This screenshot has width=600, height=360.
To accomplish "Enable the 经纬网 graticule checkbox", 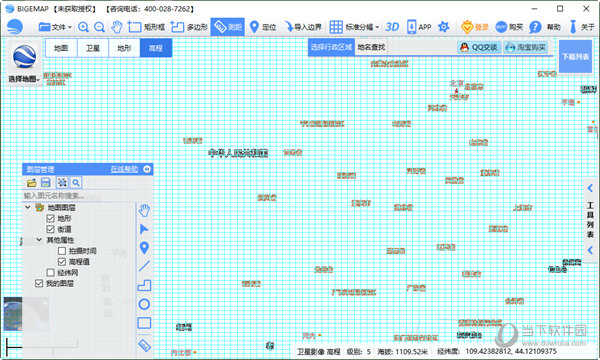I will tap(50, 272).
